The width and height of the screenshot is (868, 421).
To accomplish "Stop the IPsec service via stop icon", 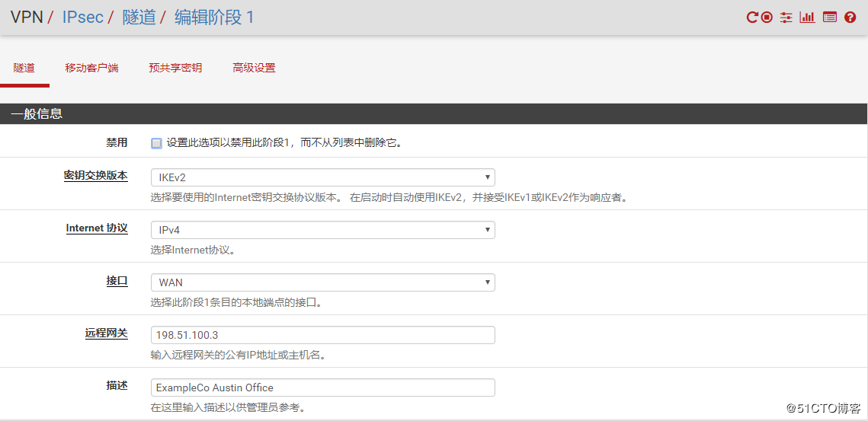I will (x=767, y=18).
